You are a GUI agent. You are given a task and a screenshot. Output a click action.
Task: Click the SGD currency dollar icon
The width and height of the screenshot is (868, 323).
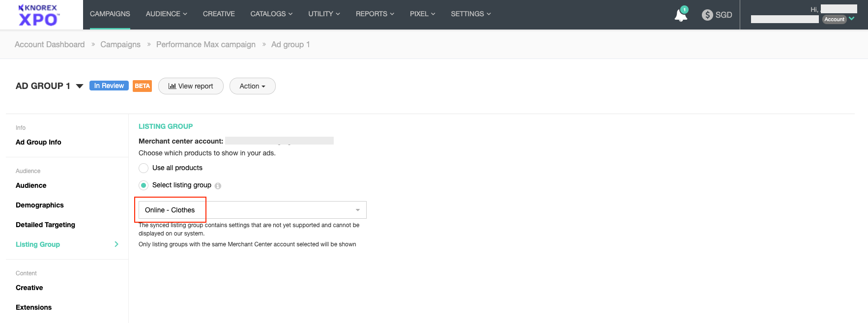point(707,15)
